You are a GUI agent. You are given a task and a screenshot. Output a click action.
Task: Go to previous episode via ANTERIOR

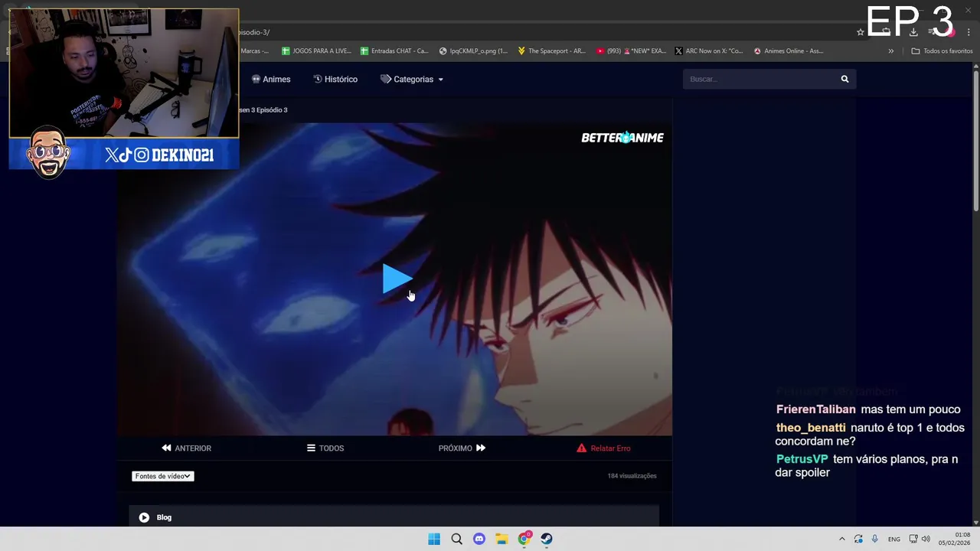pyautogui.click(x=186, y=448)
